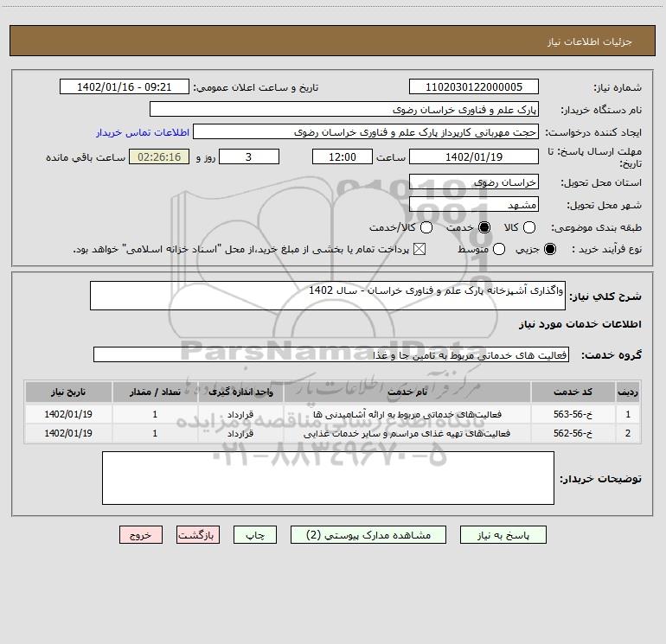Click the remaining time countdown 02:26:16
The height and width of the screenshot is (644, 666).
point(159,156)
